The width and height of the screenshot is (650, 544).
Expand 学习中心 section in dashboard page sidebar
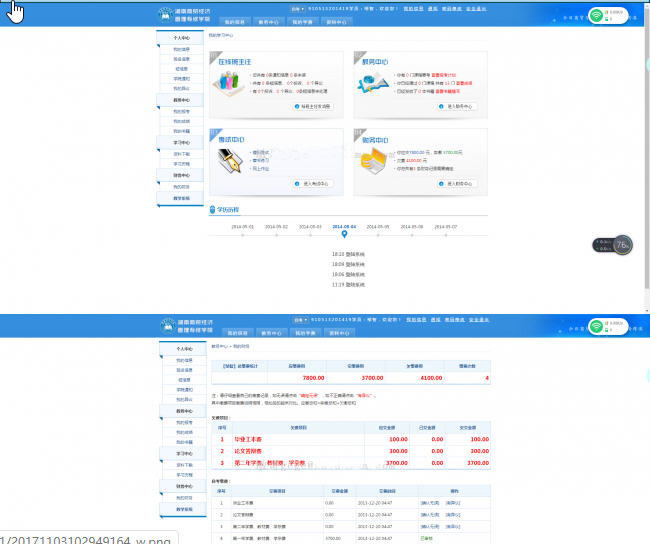coord(181,143)
